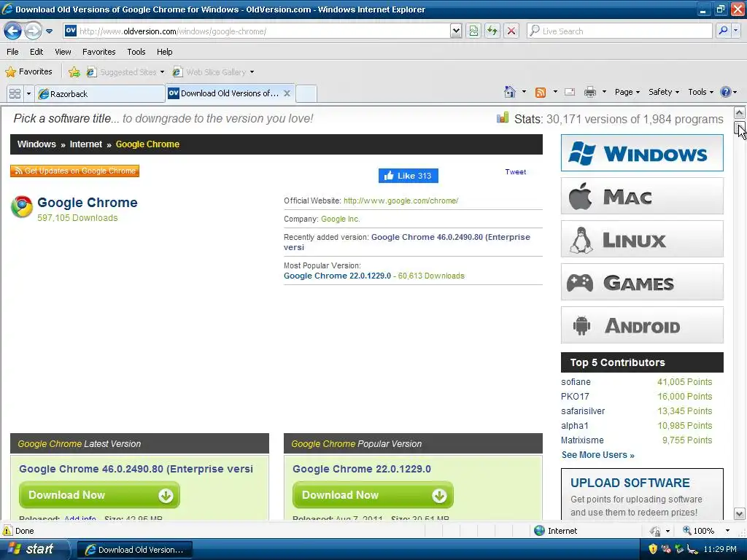The width and height of the screenshot is (747, 560).
Task: Select the Android platform banner
Action: (x=642, y=325)
